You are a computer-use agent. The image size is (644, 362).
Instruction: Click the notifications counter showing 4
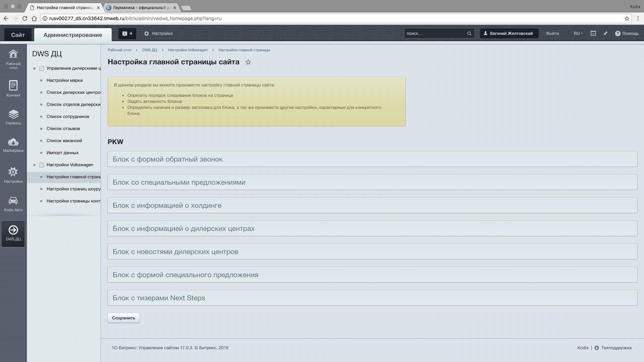[x=127, y=34]
